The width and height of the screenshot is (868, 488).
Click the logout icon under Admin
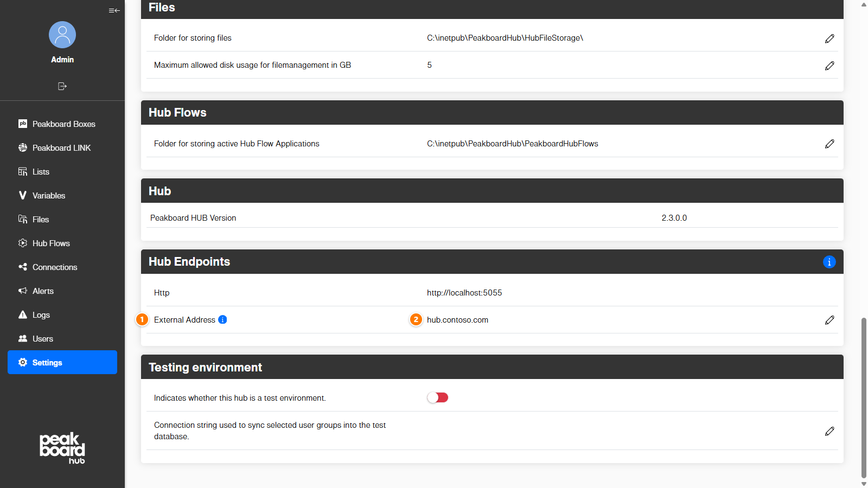(x=62, y=86)
